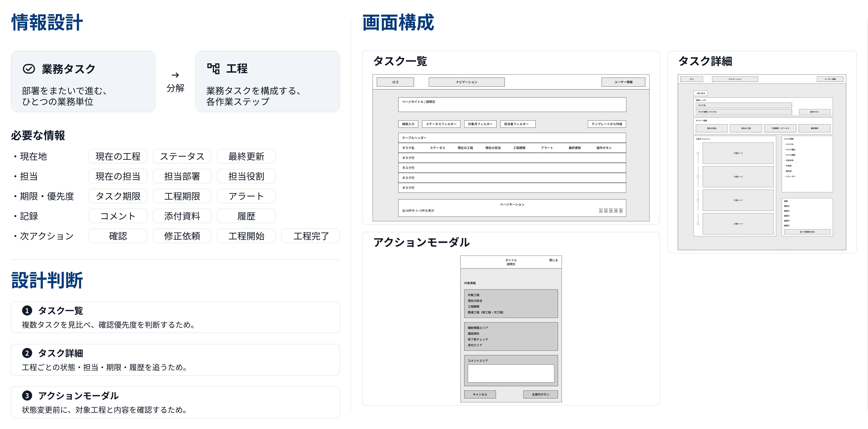Image resolution: width=868 pixels, height=429 pixels.
Task: Select the 修正依頼 action chip
Action: (182, 236)
